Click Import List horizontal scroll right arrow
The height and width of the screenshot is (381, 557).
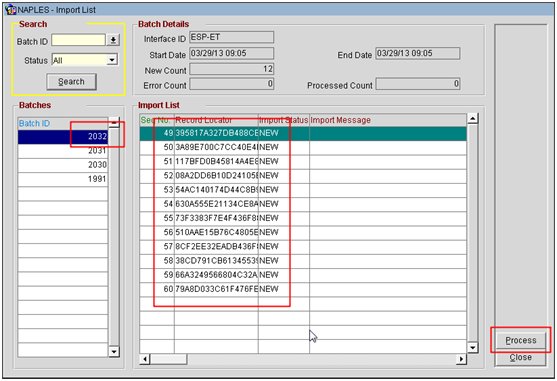click(461, 359)
